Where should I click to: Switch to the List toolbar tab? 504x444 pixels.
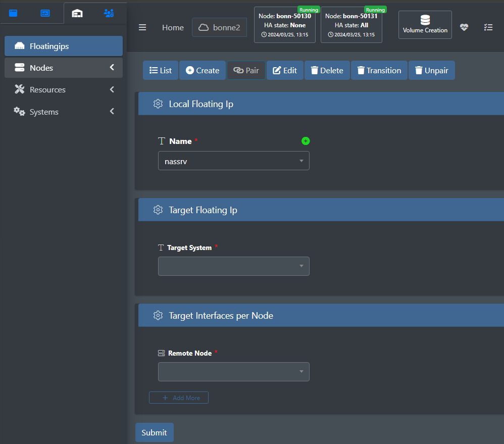coord(161,70)
